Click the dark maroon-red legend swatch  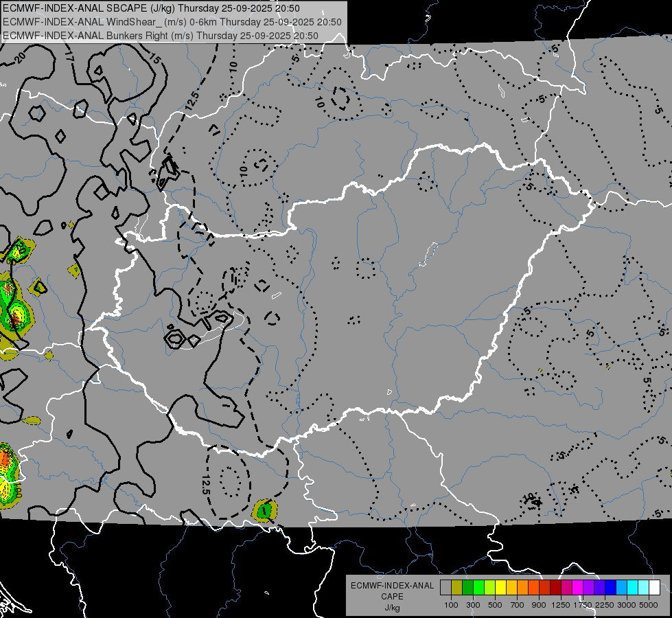[555, 588]
